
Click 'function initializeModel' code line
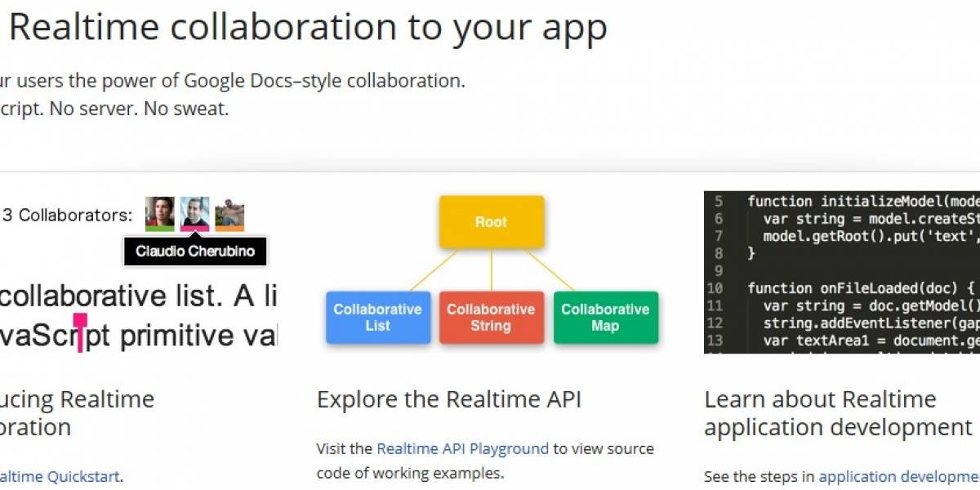(x=863, y=201)
